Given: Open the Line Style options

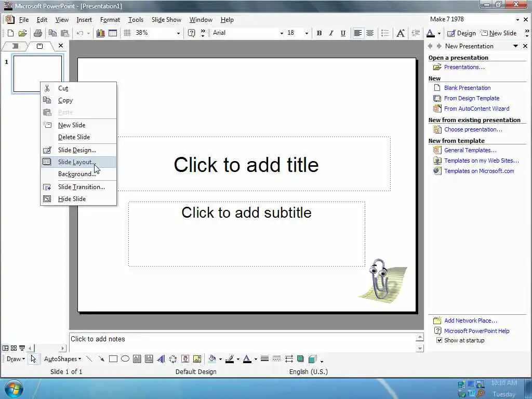Looking at the screenshot, I should click(264, 359).
